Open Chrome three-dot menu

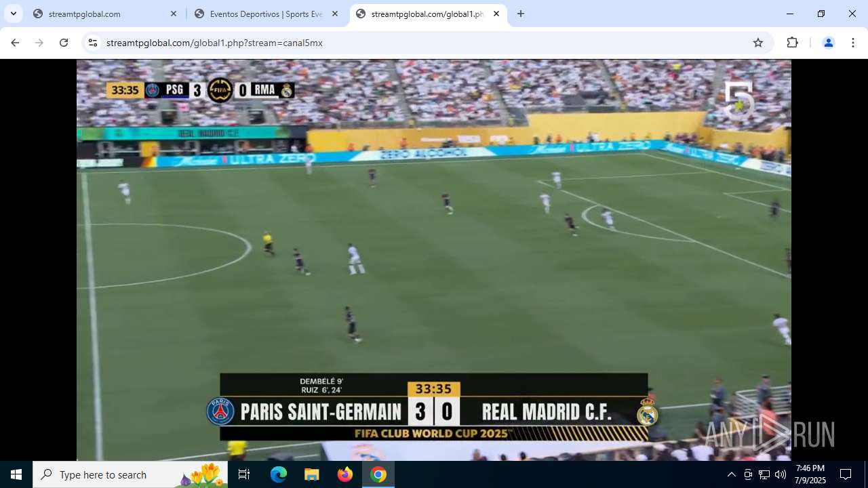pyautogui.click(x=852, y=43)
